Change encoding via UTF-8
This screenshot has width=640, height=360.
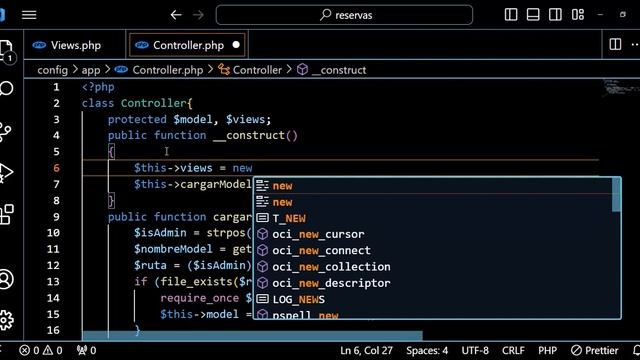click(475, 351)
